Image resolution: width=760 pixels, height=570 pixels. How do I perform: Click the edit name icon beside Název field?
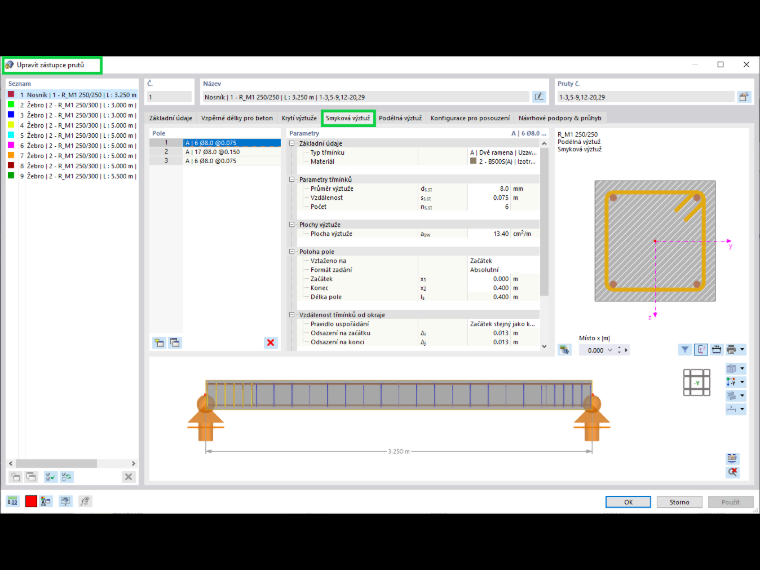538,97
